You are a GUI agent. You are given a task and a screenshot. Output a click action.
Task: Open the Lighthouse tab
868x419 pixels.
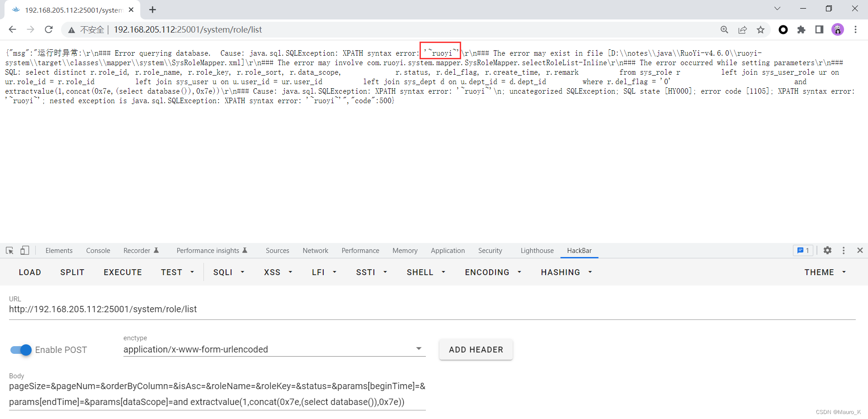[537, 251]
